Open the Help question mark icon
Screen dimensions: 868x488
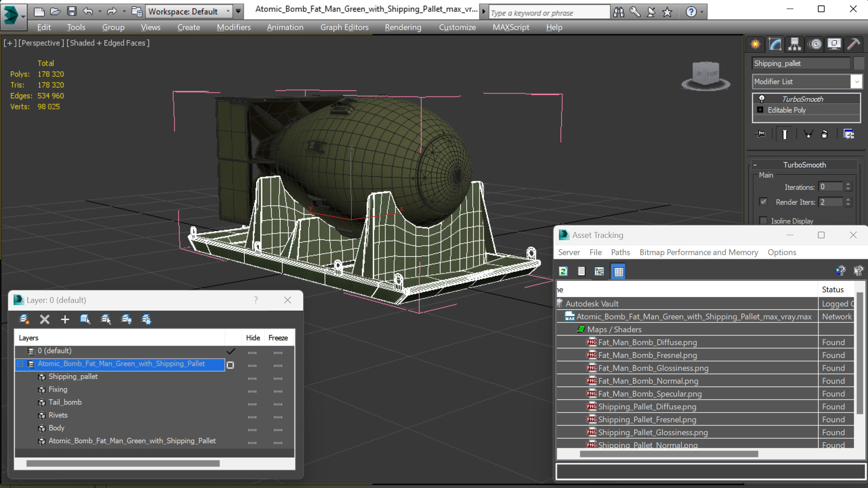coord(691,12)
